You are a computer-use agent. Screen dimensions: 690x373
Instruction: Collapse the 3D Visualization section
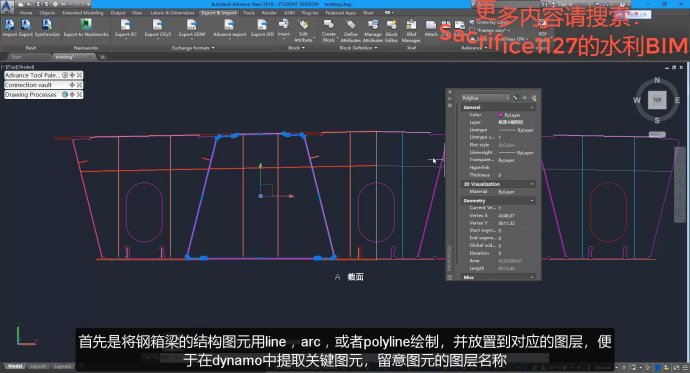[x=532, y=184]
